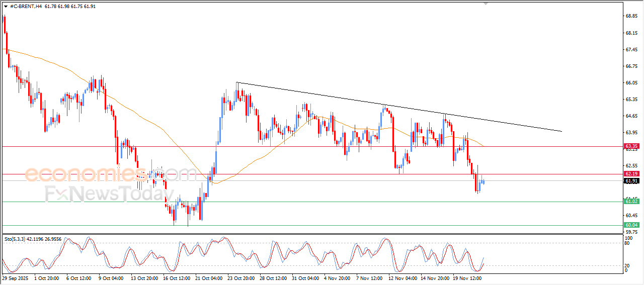Click the 64.65 label on price axis
Screen dimensions: 644x285
click(631, 116)
